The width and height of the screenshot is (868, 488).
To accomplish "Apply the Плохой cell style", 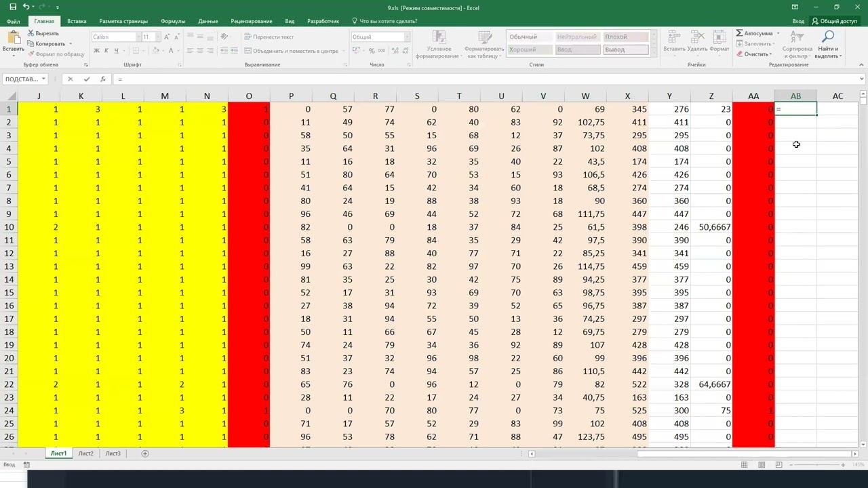I will [x=625, y=37].
